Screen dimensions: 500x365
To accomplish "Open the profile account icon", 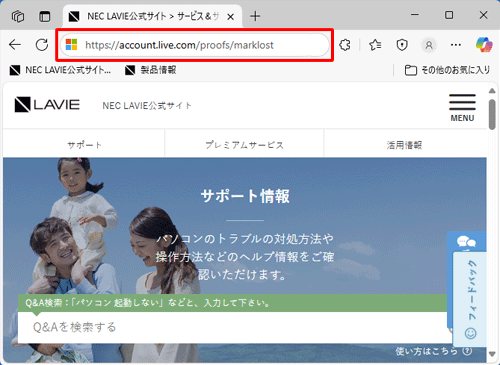I will click(x=429, y=45).
